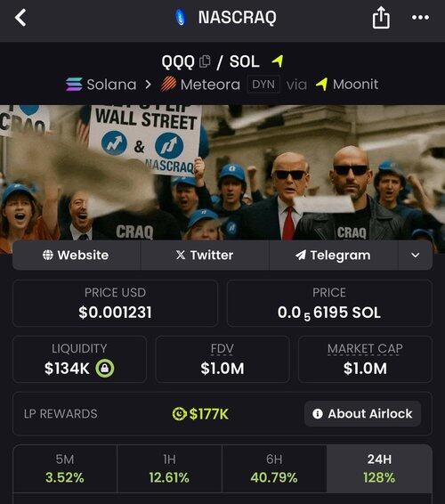The image size is (445, 504).
Task: Open the share icon
Action: [x=381, y=18]
